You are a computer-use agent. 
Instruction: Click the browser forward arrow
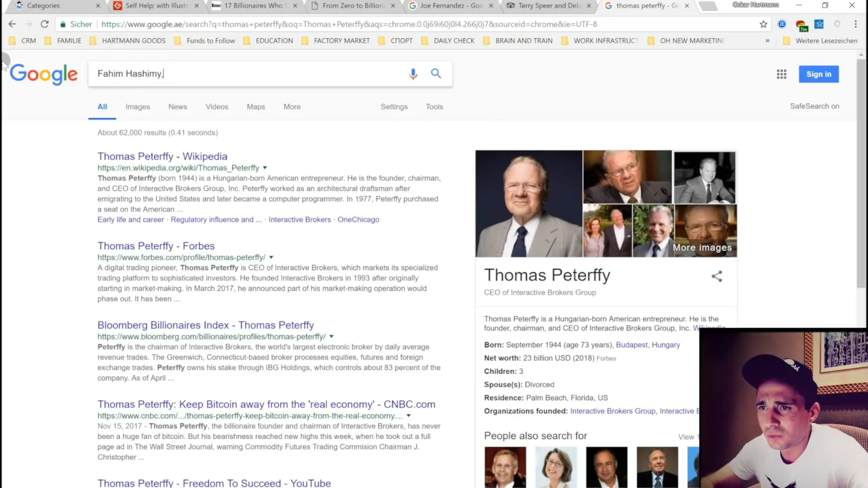(x=28, y=24)
